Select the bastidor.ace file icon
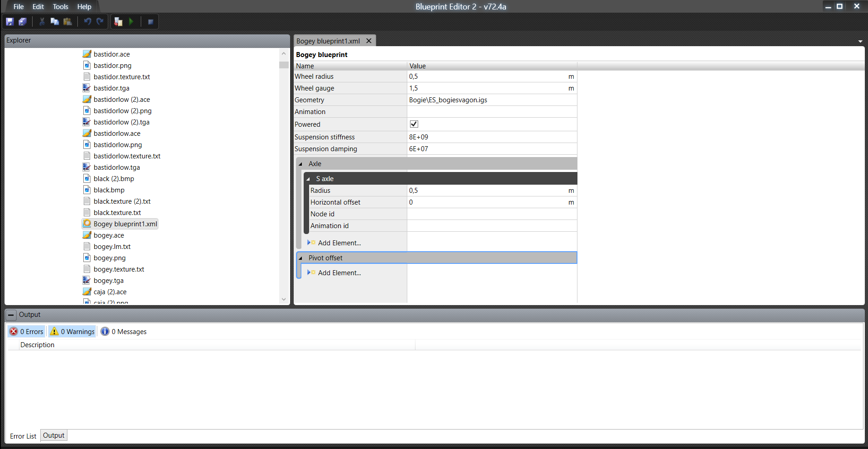Screen dimensions: 868x449 pyautogui.click(x=87, y=54)
